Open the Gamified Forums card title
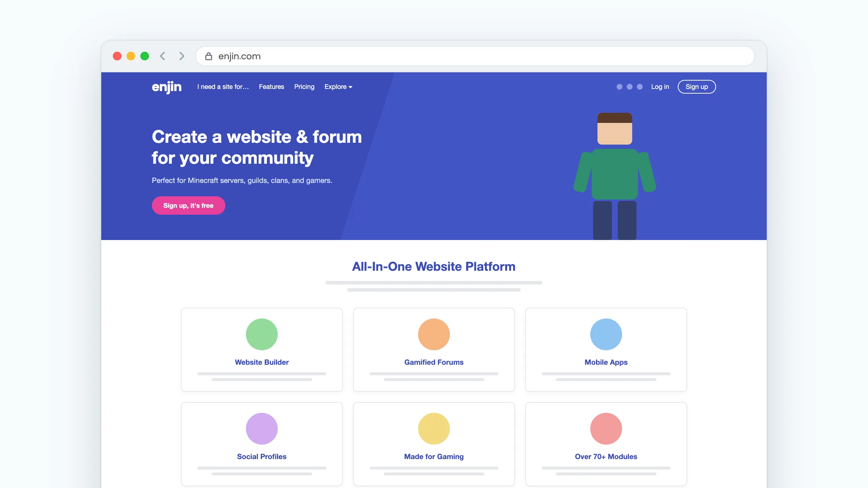 pyautogui.click(x=434, y=362)
